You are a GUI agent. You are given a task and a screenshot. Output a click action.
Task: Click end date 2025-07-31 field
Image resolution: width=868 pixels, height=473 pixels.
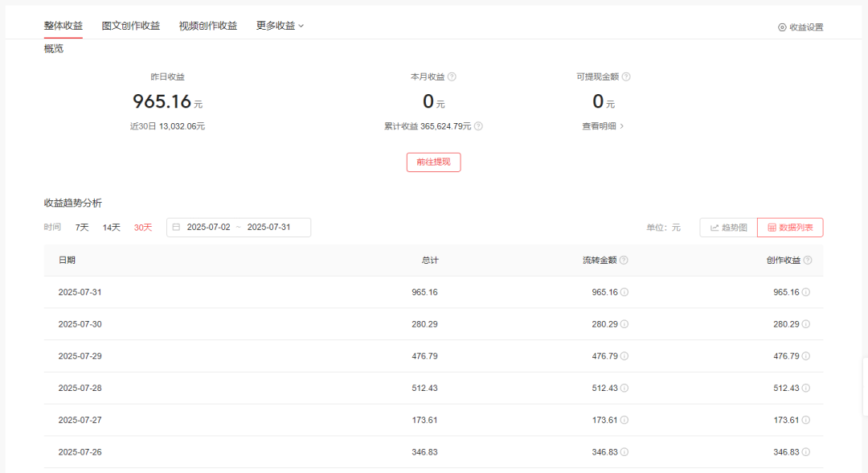point(268,227)
